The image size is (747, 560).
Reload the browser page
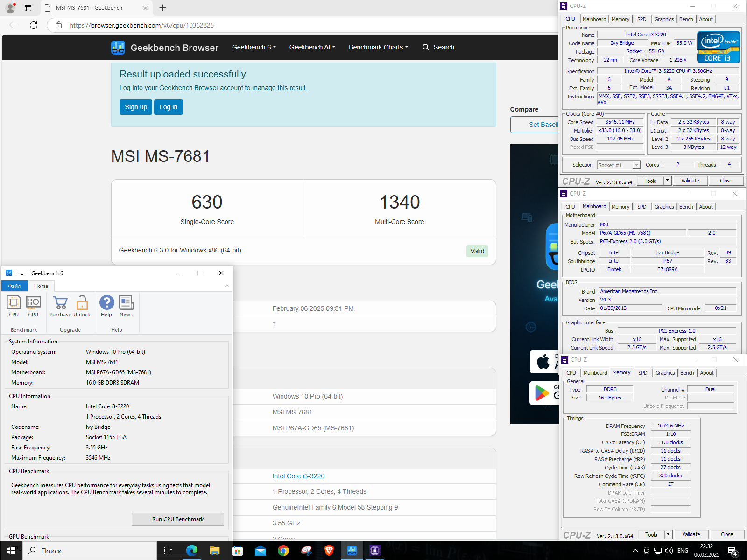pos(34,25)
